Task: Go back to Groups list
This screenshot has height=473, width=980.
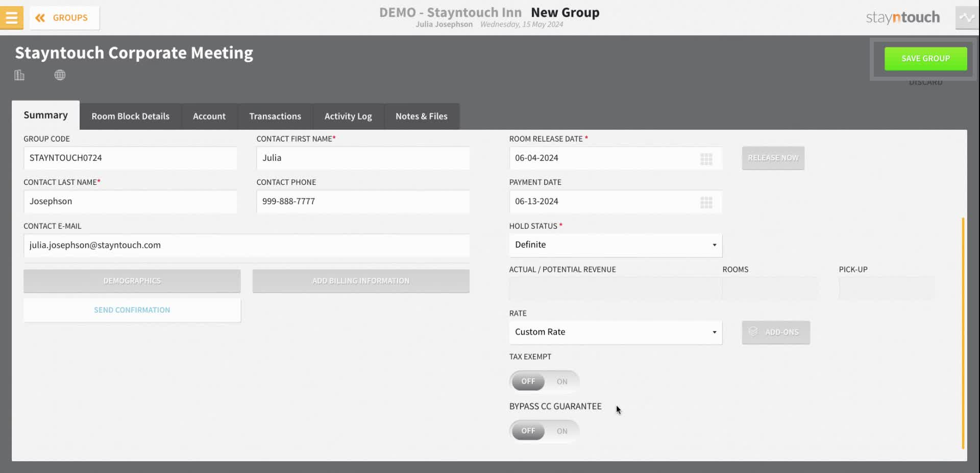Action: tap(64, 18)
